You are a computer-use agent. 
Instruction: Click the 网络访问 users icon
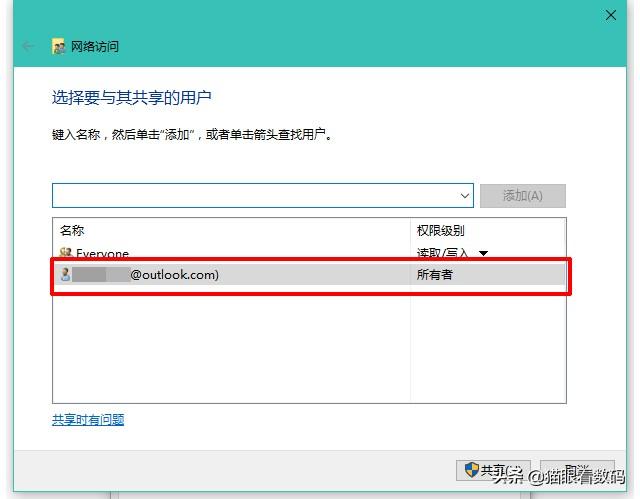pos(58,47)
